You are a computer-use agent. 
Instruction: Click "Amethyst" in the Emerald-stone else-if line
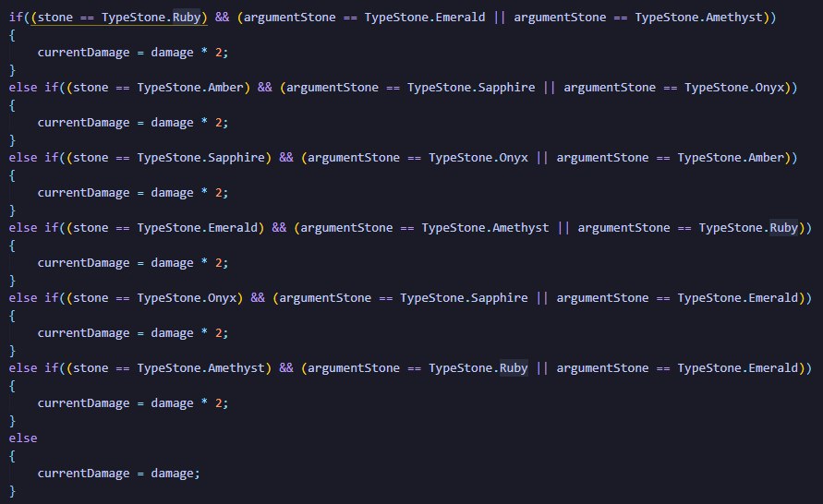pos(521,228)
